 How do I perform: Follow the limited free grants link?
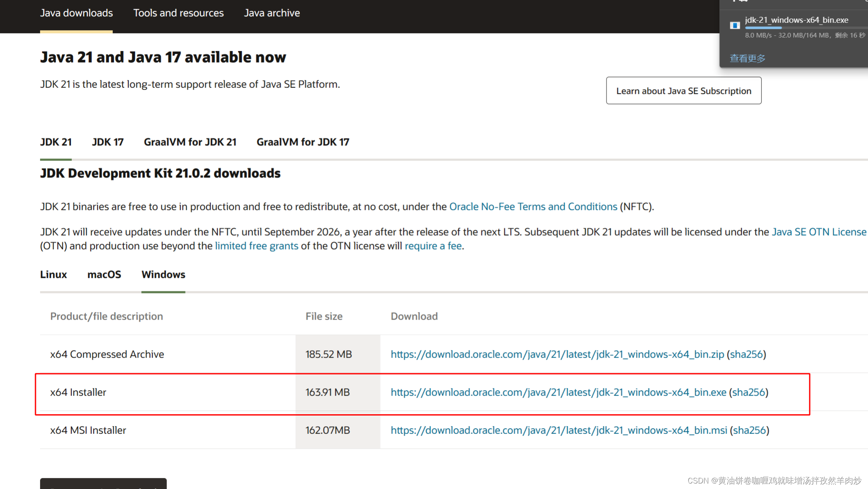(256, 246)
